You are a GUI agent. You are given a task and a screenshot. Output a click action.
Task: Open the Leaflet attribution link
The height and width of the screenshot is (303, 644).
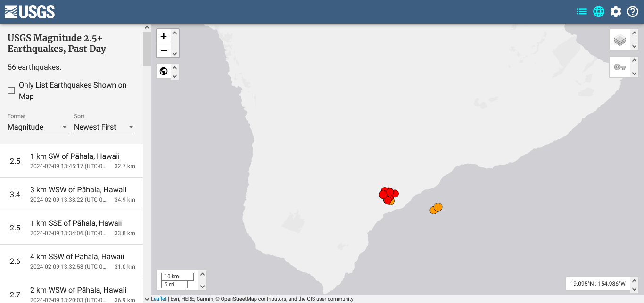point(159,299)
